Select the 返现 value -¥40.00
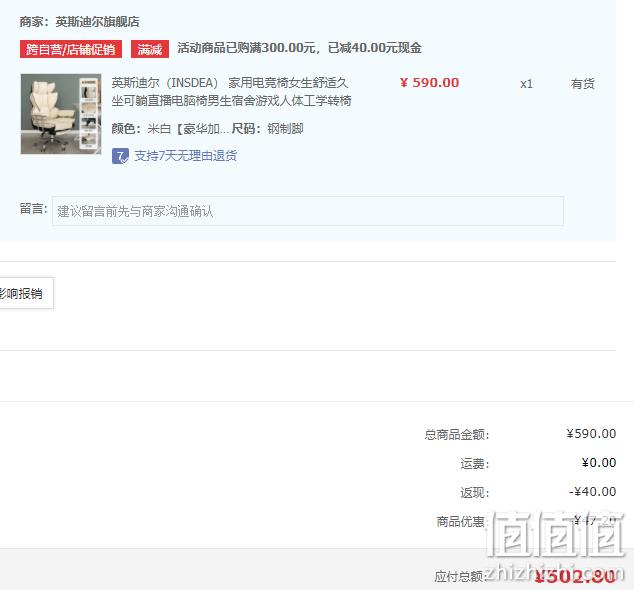Screen dimensions: 634x590 592,492
